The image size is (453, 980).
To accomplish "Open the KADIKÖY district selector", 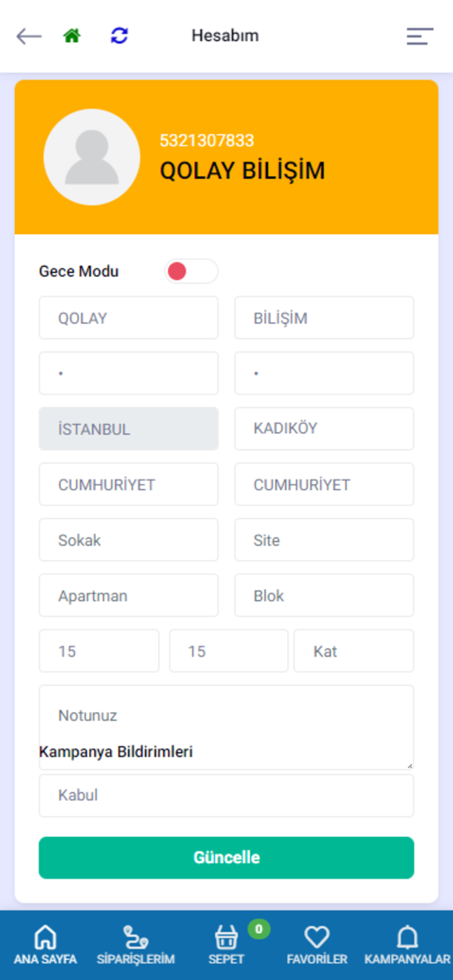I will [324, 429].
